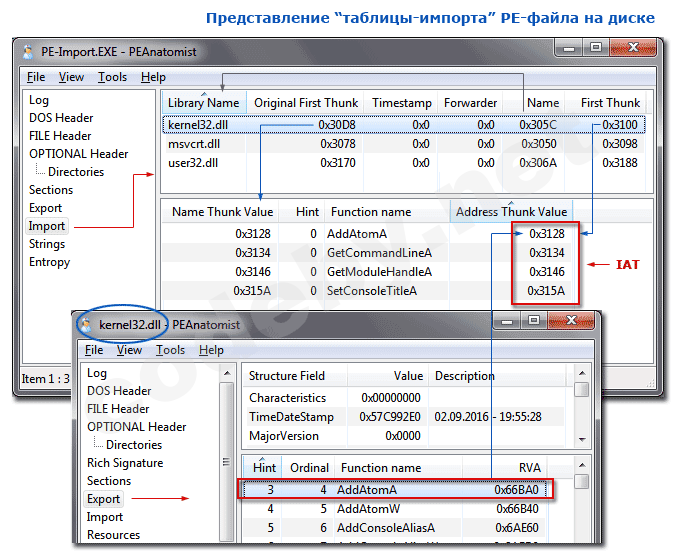Open the File menu in PE-Import.EXE window
Screen dimensions: 676x554
point(36,77)
